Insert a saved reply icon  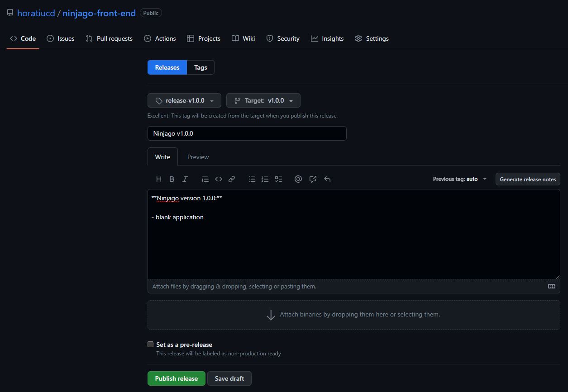327,179
